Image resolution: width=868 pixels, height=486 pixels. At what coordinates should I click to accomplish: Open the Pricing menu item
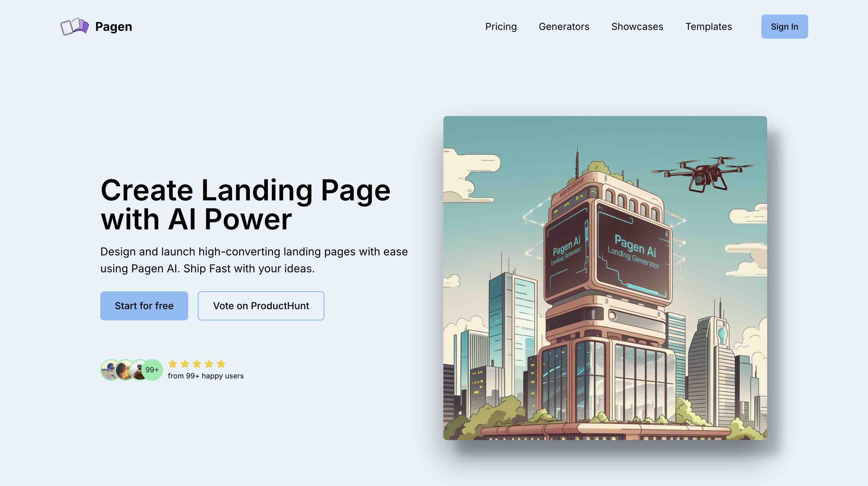click(x=501, y=26)
